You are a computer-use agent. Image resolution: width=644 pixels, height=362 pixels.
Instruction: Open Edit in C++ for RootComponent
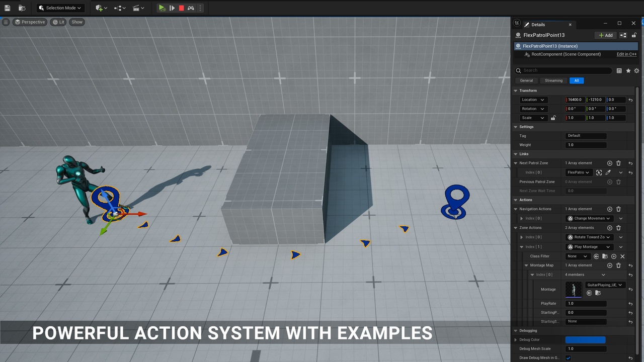point(626,54)
